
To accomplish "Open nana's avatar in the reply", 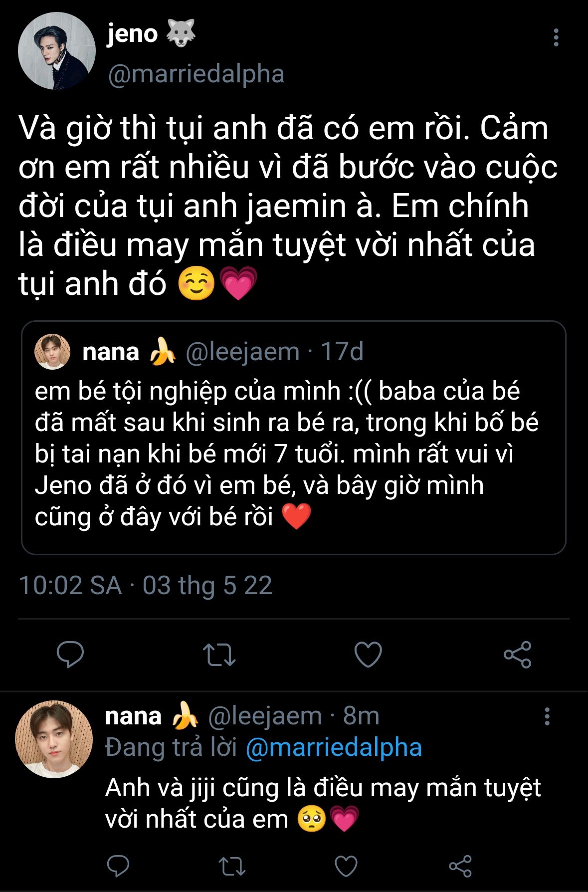I will 54,739.
